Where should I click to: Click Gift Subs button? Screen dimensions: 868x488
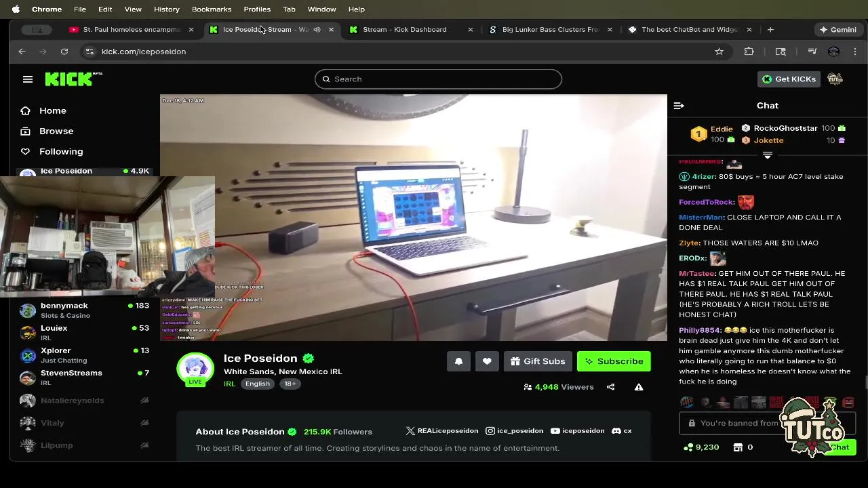[x=538, y=361]
